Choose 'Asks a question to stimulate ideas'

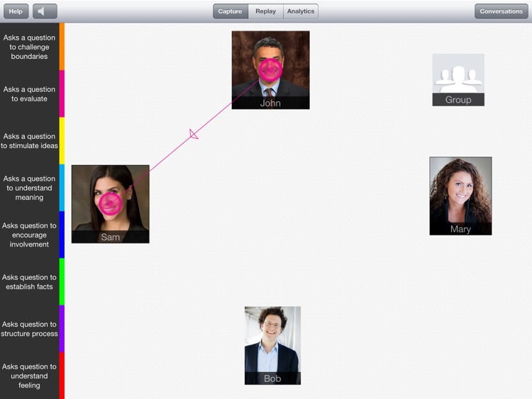coord(29,141)
